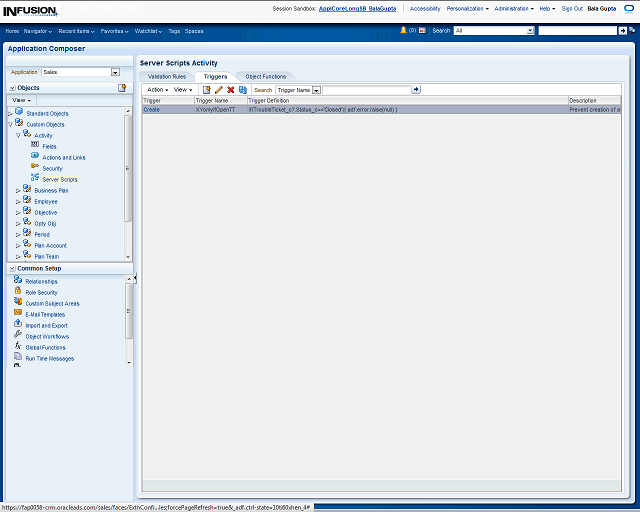Open the Recent Items menu
This screenshot has width=640, height=512.
(x=76, y=31)
